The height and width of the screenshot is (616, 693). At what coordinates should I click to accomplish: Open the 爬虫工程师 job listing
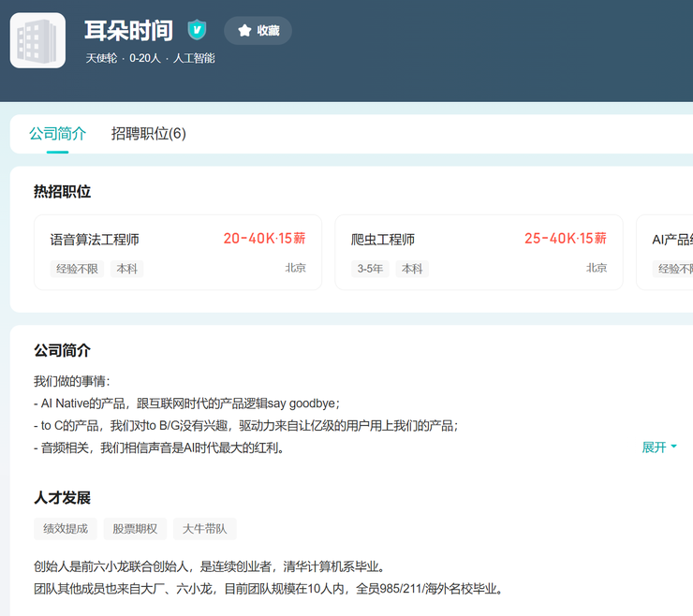[383, 240]
